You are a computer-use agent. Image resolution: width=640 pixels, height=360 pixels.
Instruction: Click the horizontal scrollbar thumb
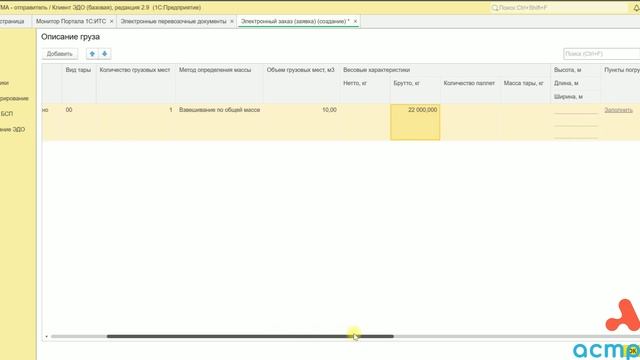(250, 336)
